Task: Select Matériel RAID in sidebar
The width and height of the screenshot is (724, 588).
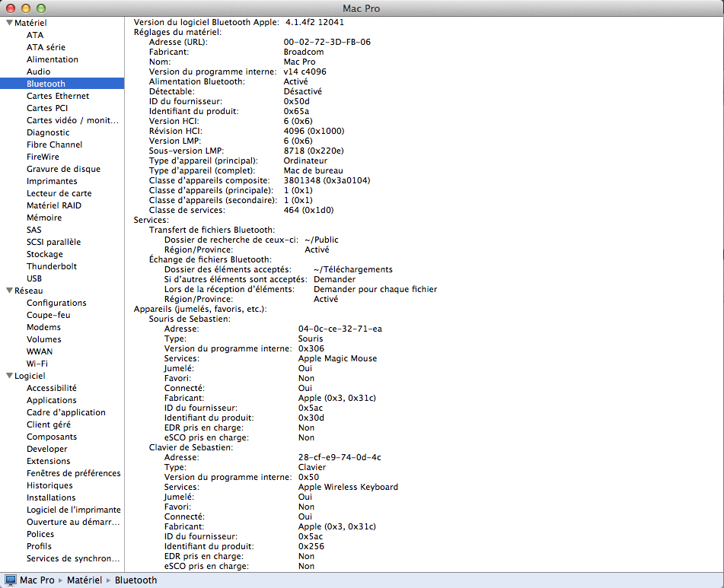Action: [x=53, y=205]
